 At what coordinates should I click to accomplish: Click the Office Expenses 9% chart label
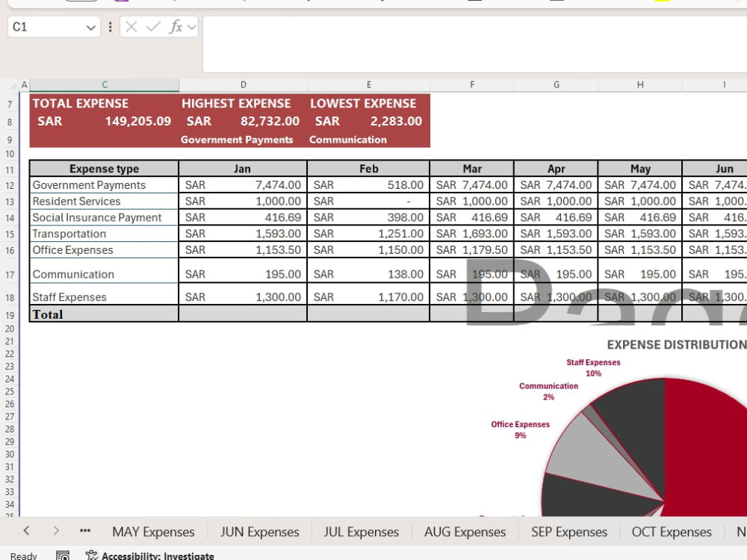520,429
